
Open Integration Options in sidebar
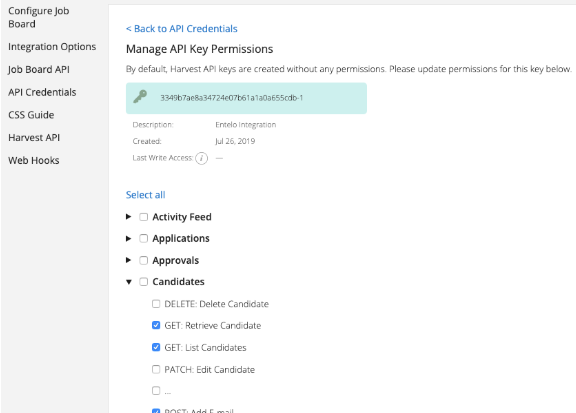tap(52, 47)
